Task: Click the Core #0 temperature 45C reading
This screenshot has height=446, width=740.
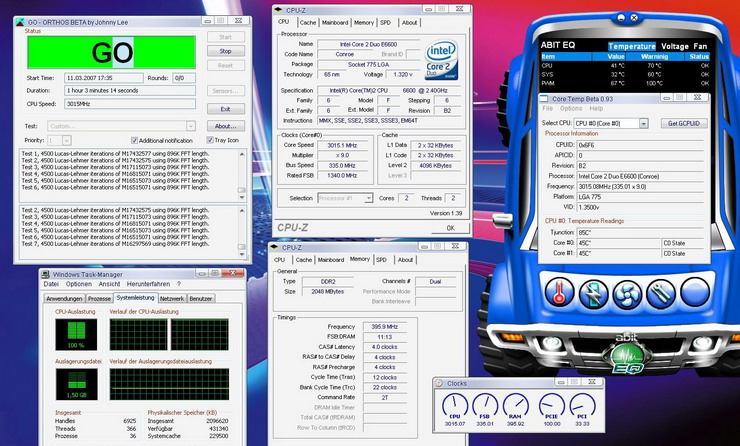Action: click(x=618, y=243)
